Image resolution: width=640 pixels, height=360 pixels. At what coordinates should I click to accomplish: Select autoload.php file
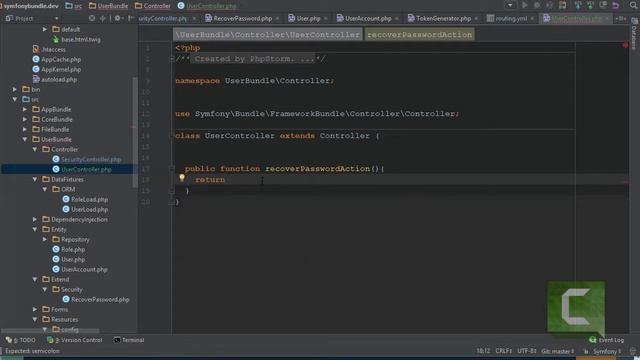(x=55, y=79)
